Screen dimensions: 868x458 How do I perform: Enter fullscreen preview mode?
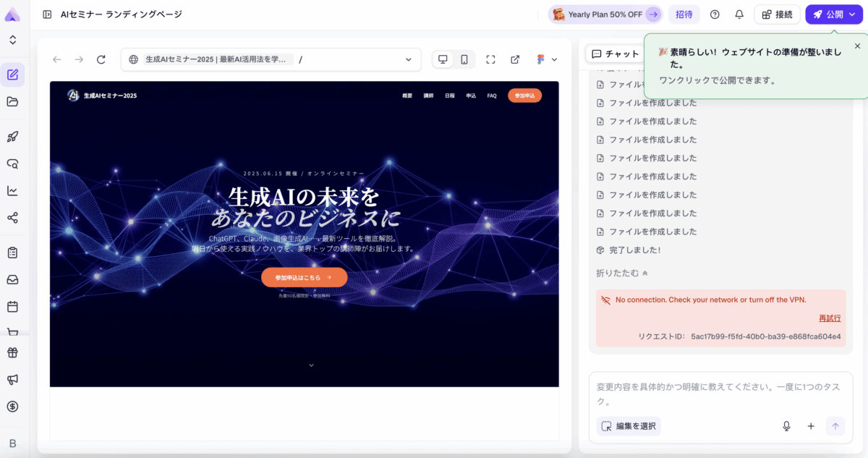[x=490, y=59]
